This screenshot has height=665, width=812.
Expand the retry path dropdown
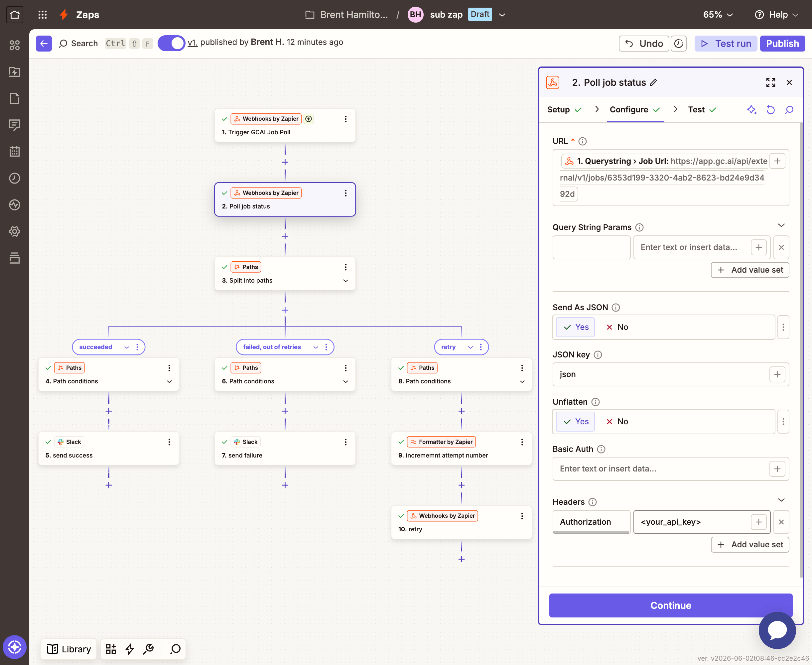[x=471, y=347]
